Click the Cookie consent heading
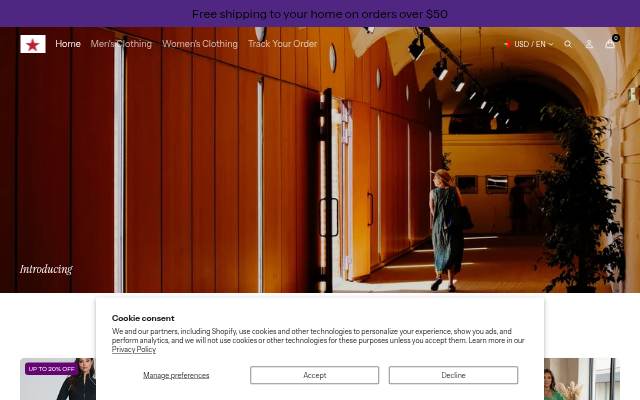This screenshot has width=640, height=400. (143, 318)
